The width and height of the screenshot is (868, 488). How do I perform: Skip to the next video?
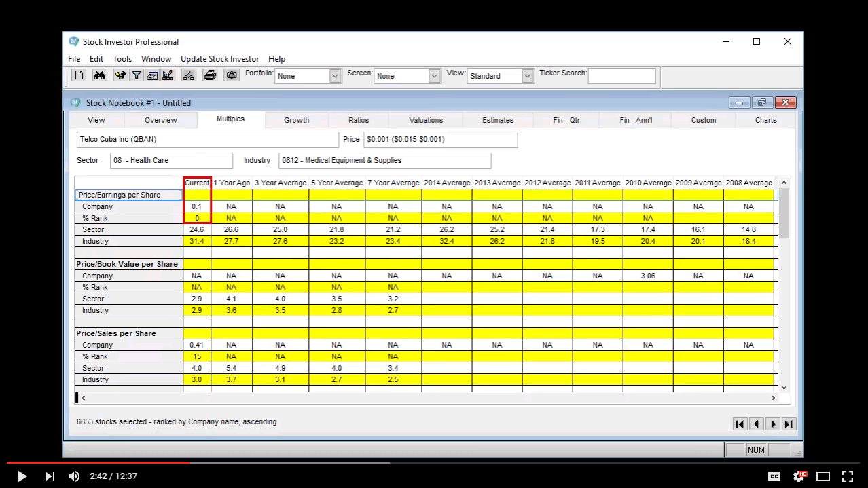(50, 476)
